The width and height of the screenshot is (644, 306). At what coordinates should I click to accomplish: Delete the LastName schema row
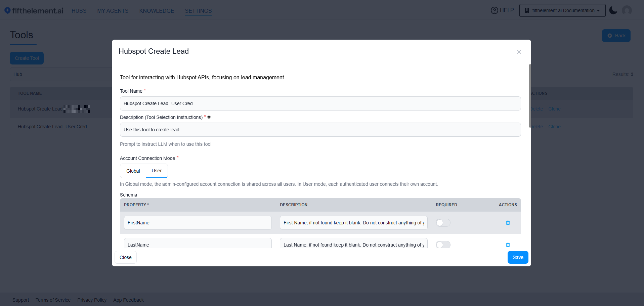pos(508,245)
